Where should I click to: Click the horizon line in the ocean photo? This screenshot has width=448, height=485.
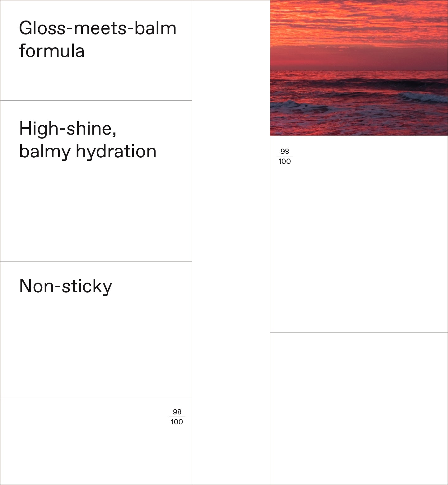[x=359, y=71]
